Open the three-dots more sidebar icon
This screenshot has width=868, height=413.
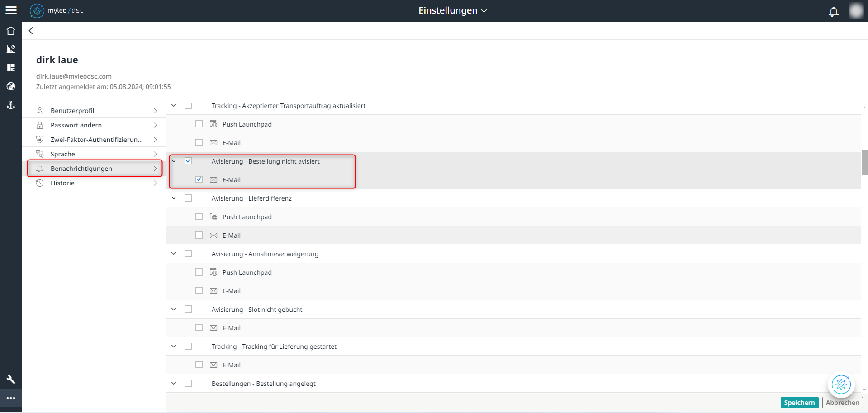(x=11, y=398)
